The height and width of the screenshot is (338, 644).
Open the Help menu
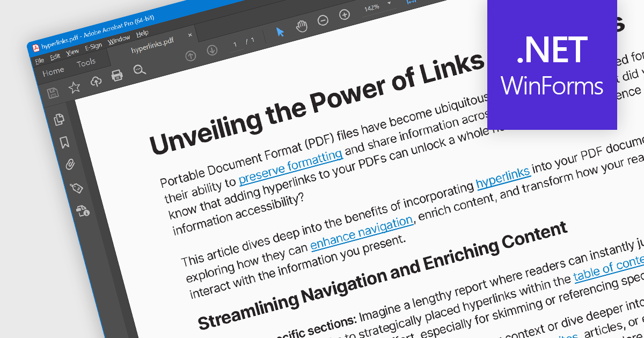click(x=142, y=34)
